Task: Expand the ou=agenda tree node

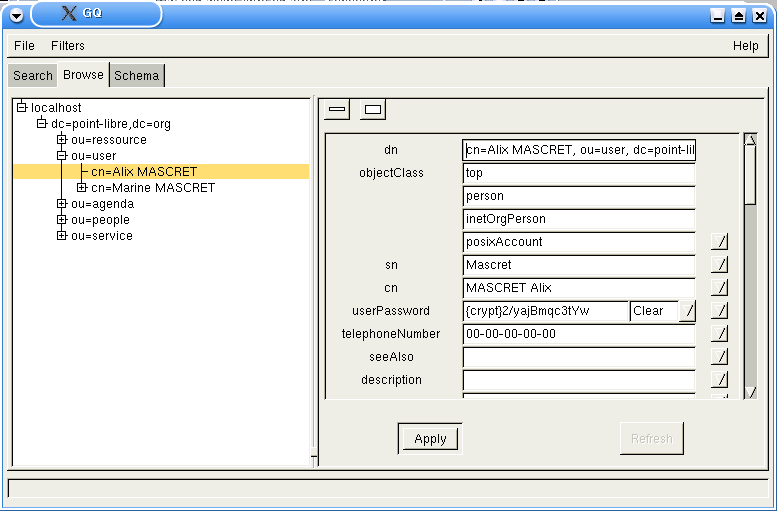Action: [x=62, y=204]
